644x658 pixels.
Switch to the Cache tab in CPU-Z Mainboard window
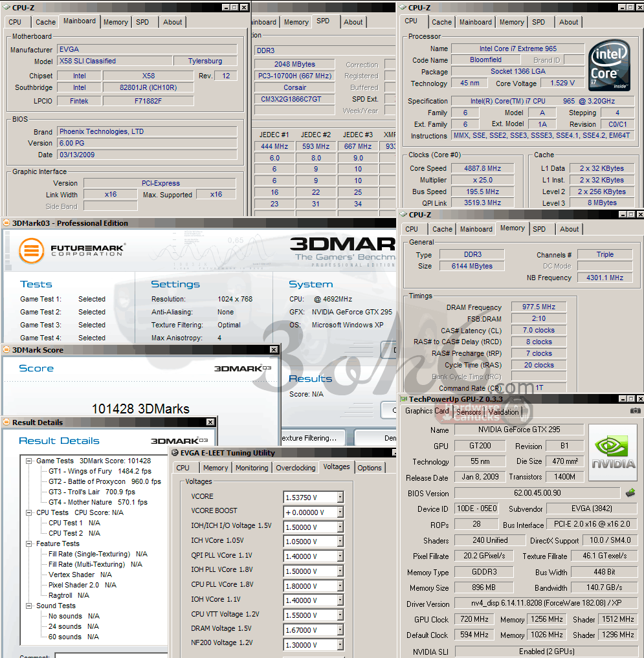[45, 22]
